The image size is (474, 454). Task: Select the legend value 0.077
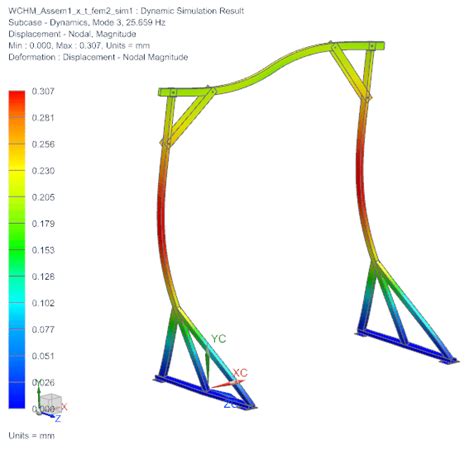43,330
